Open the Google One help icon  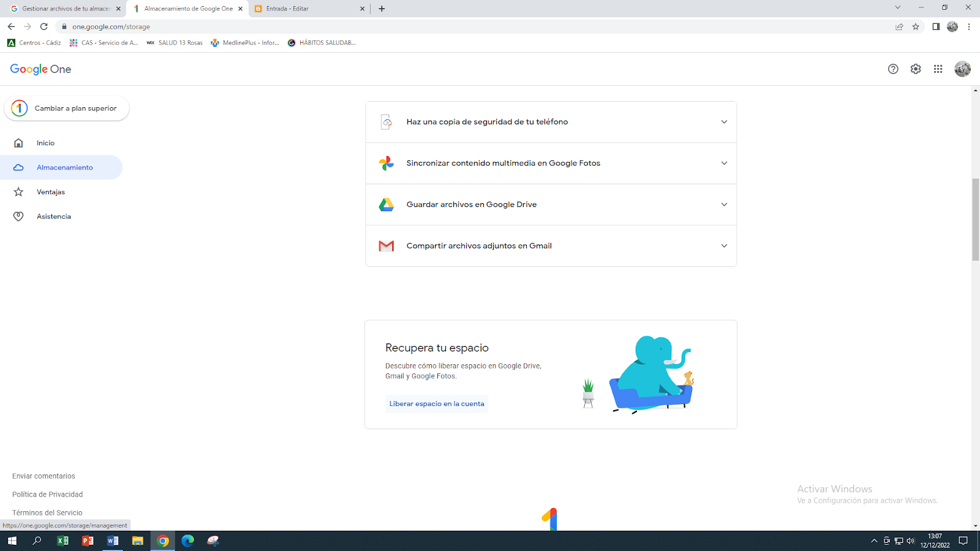pyautogui.click(x=893, y=69)
